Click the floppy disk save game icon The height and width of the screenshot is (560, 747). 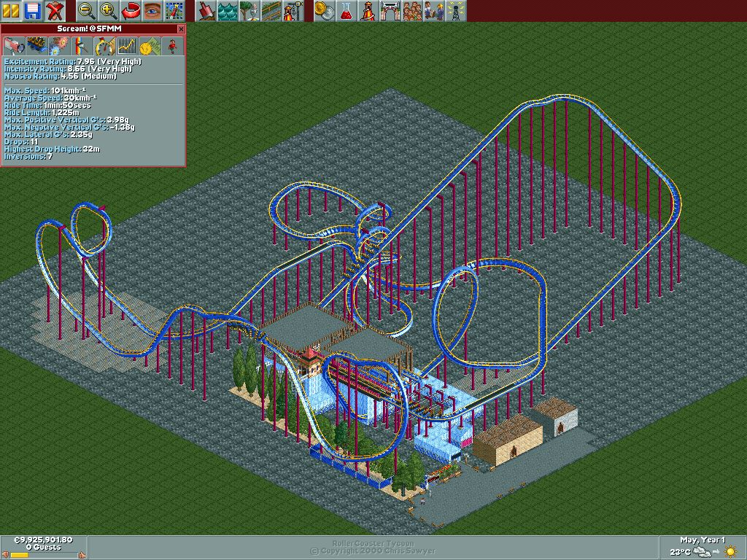(x=33, y=10)
